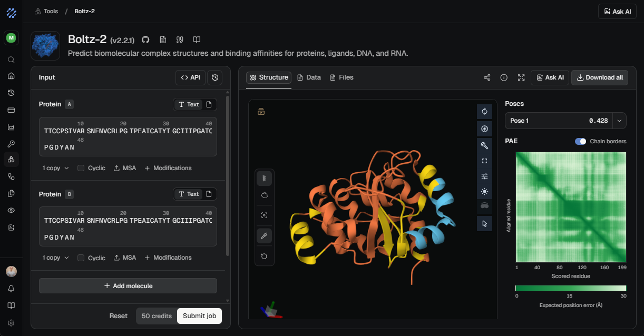The image size is (644, 336).
Task: Select the Tools shapes icon in sidebar
Action: coord(11,160)
